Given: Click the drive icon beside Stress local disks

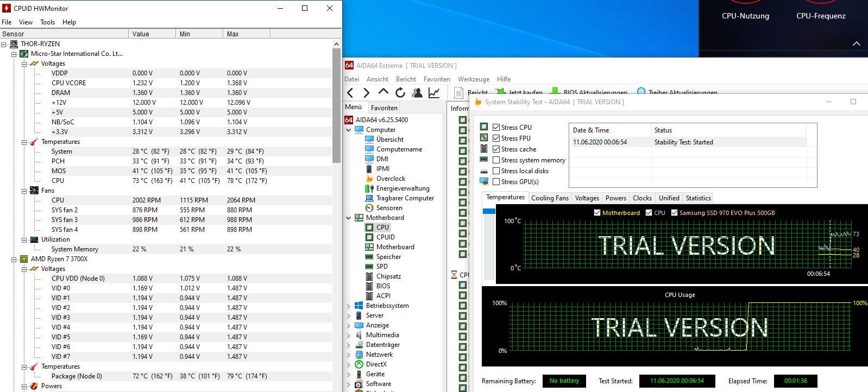Looking at the screenshot, I should (484, 171).
